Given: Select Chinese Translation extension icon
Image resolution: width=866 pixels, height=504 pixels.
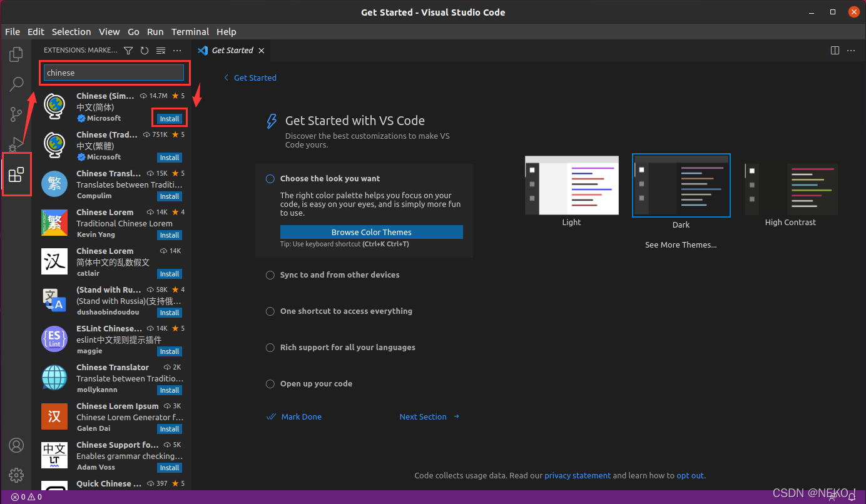Looking at the screenshot, I should 54,184.
